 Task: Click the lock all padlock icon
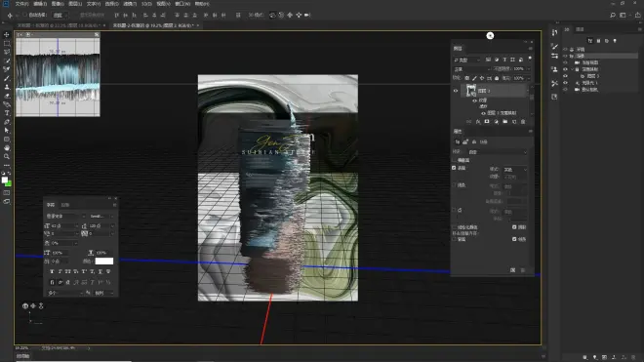coord(497,78)
